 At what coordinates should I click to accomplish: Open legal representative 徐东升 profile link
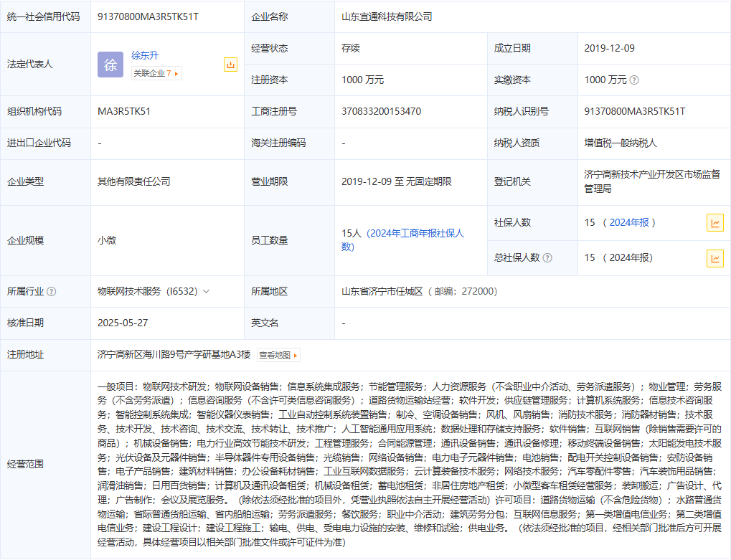146,55
